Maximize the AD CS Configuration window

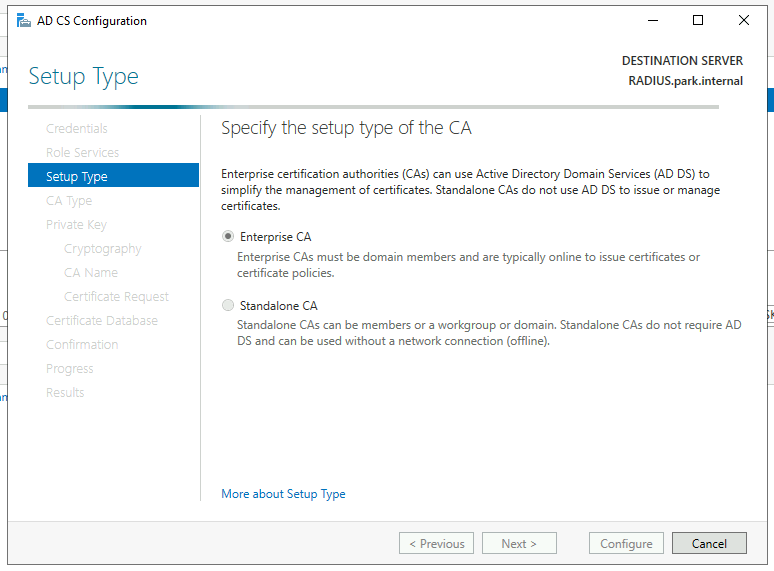697,20
